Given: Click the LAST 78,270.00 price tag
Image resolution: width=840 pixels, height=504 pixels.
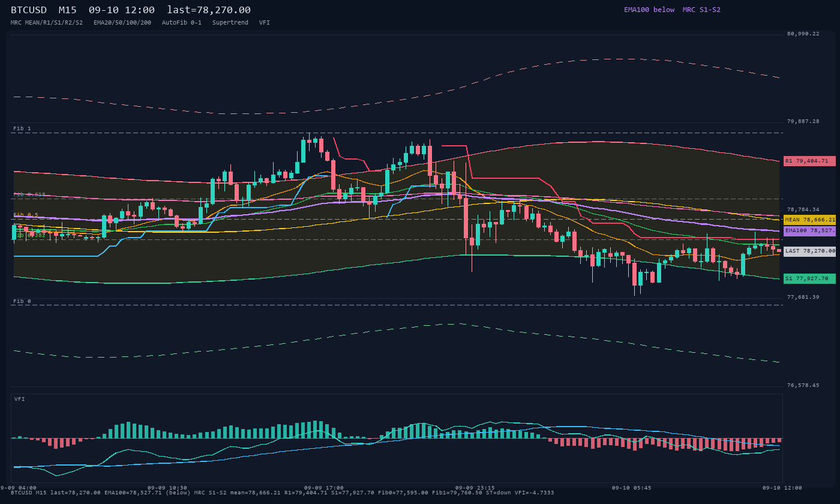Looking at the screenshot, I should [809, 251].
